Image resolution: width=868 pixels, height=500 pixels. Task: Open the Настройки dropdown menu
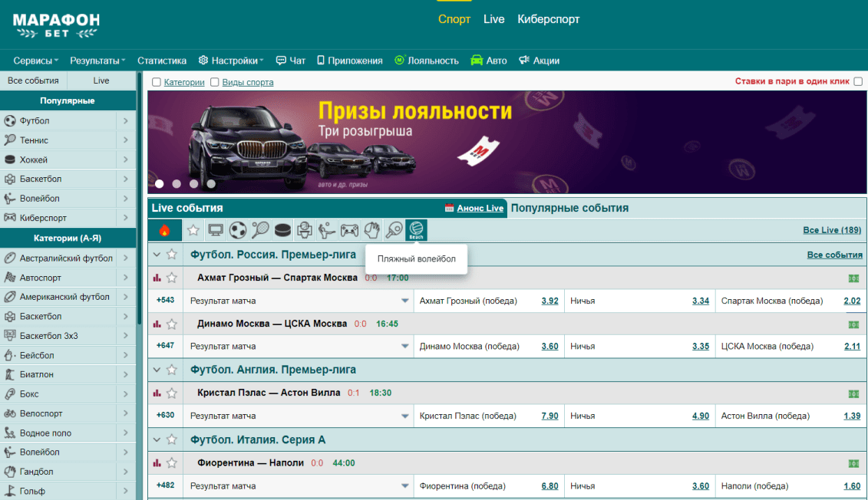pos(231,61)
